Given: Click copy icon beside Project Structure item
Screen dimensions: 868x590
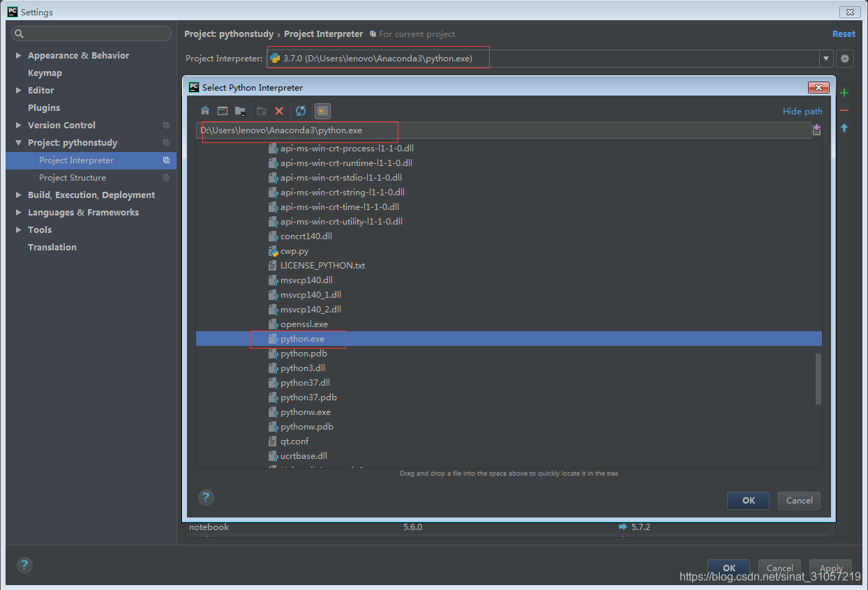Looking at the screenshot, I should tap(166, 178).
